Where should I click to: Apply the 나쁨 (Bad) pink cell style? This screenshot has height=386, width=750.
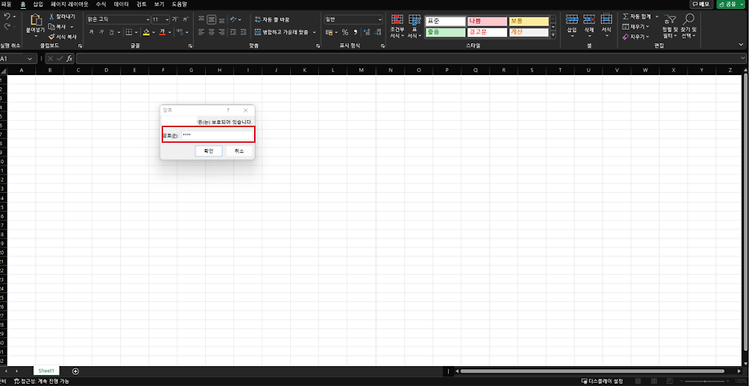pyautogui.click(x=486, y=22)
